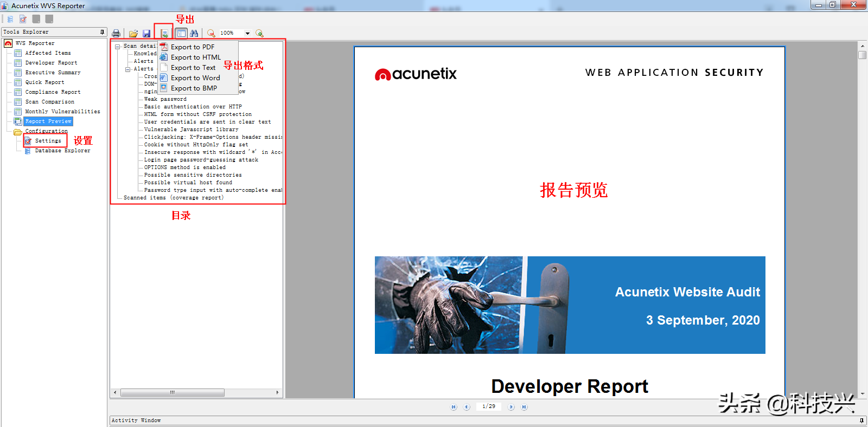Click the 1/29 page number field

point(489,406)
